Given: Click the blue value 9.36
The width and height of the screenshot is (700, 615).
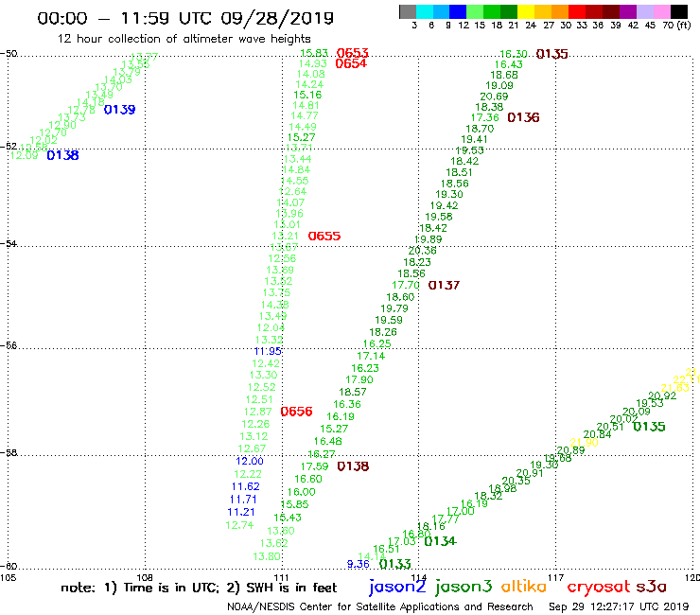Looking at the screenshot, I should (x=359, y=564).
